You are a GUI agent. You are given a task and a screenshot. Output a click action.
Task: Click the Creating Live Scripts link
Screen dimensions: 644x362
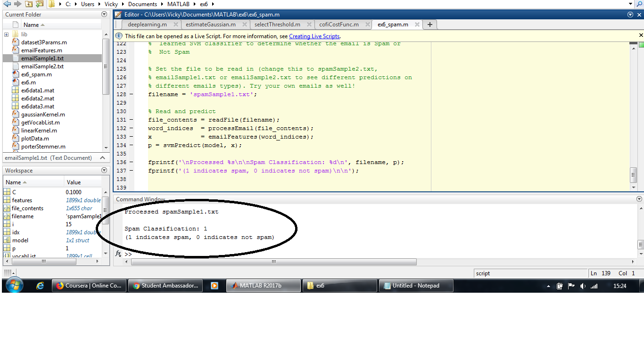tap(314, 36)
